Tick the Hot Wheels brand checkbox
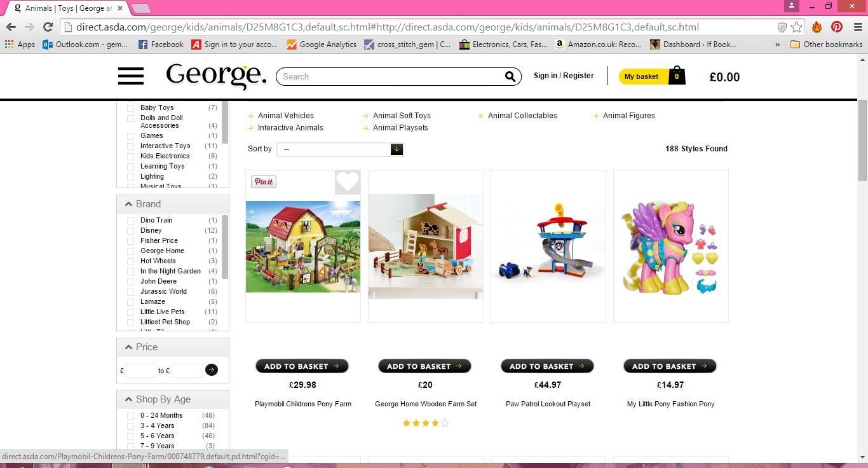This screenshot has height=468, width=868. click(x=131, y=261)
